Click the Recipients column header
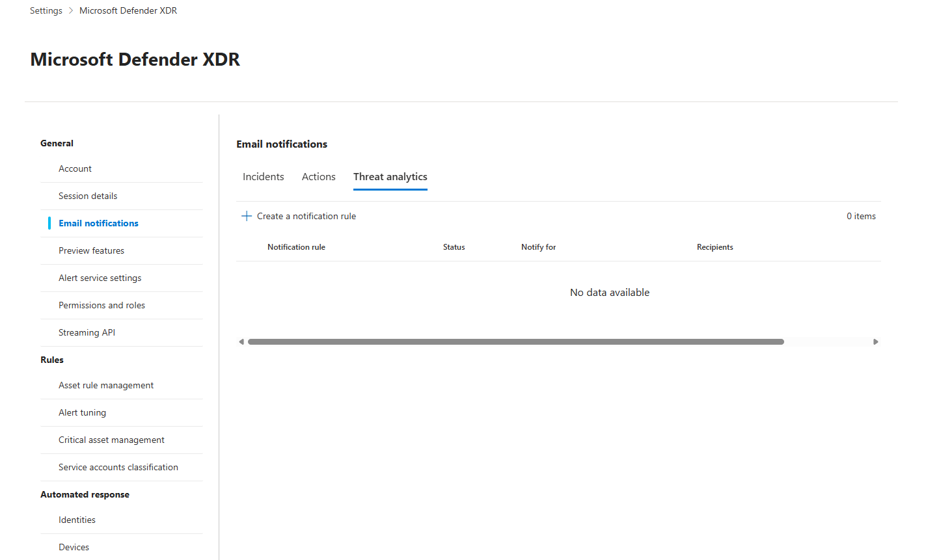The width and height of the screenshot is (926, 560). (x=715, y=247)
